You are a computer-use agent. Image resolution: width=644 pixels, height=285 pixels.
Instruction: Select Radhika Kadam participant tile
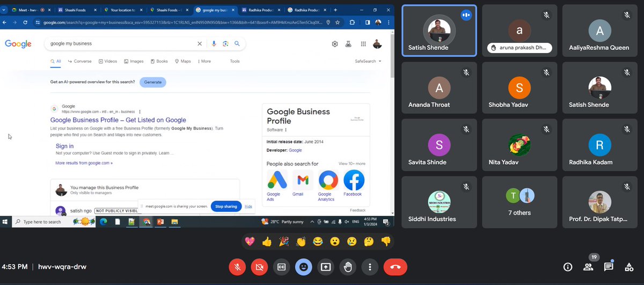click(599, 145)
